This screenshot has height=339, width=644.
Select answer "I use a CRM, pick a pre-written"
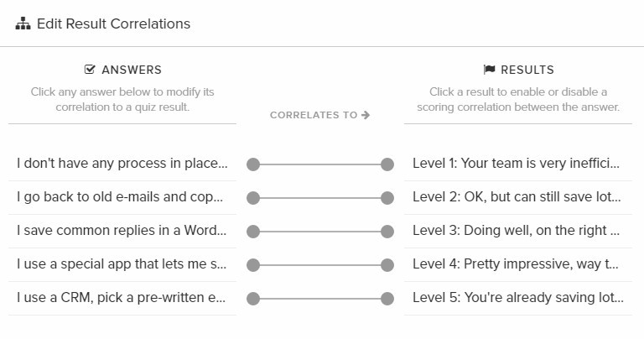pos(122,299)
